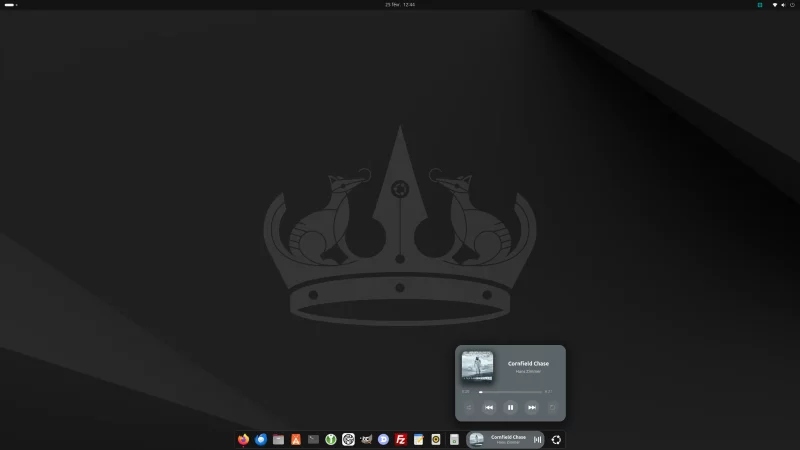
Task: Click the track progress slider
Action: click(x=510, y=392)
